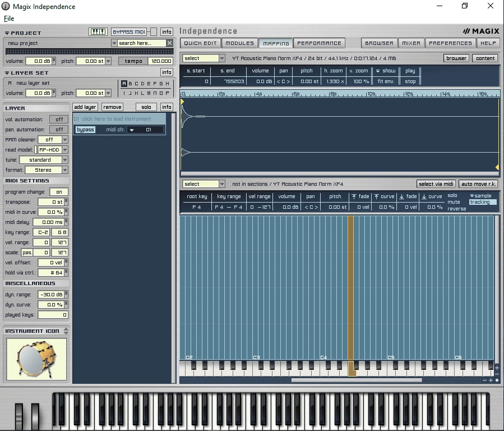Viewport: 504px width, 431px height.
Task: Click the search here input field
Action: click(141, 43)
